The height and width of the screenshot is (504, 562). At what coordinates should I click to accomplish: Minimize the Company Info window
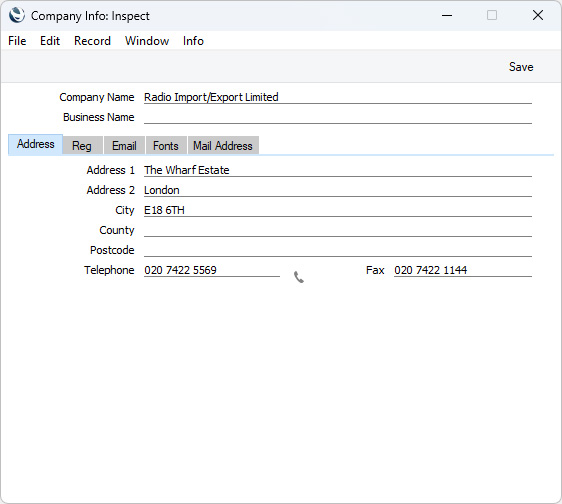[x=447, y=15]
